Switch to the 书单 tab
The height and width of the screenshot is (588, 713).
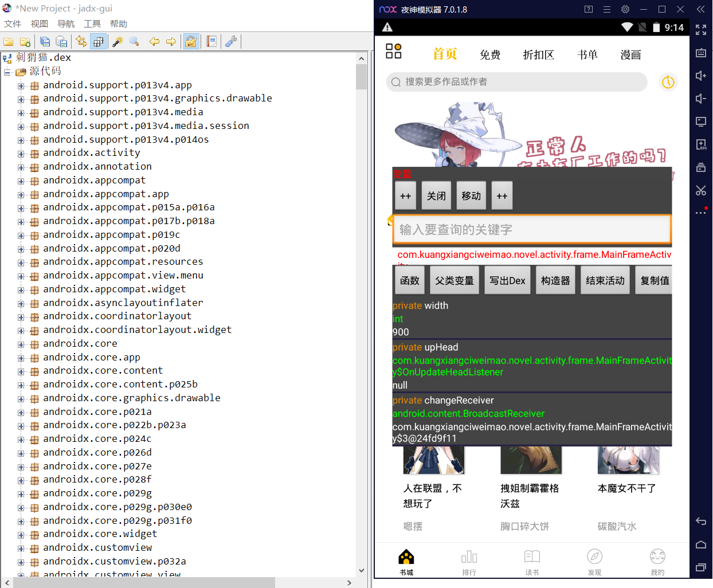(x=587, y=55)
